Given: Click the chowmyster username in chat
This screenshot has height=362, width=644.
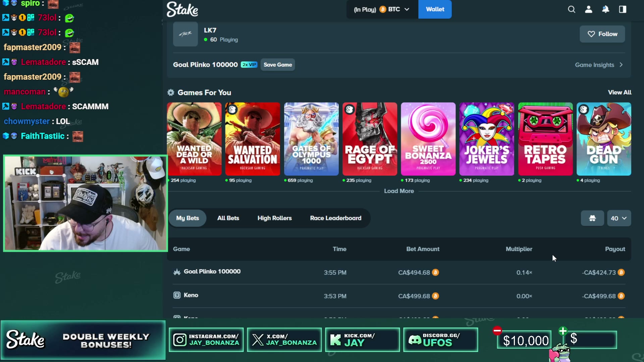Looking at the screenshot, I should coord(26,121).
